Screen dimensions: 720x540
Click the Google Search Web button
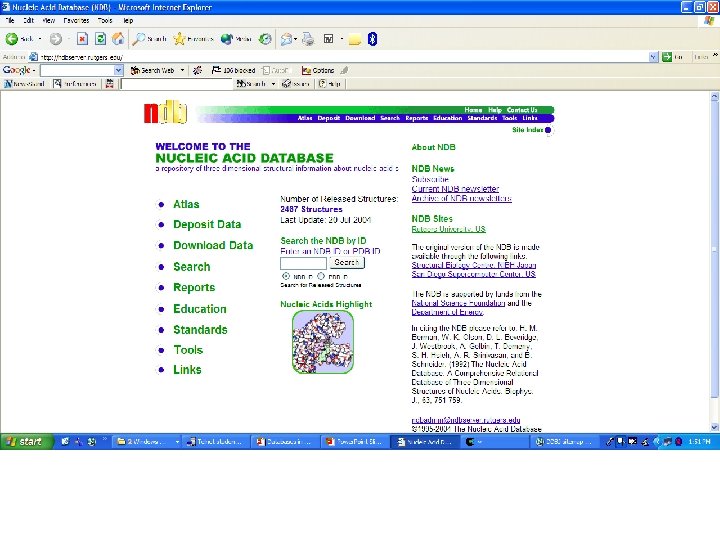click(x=152, y=70)
